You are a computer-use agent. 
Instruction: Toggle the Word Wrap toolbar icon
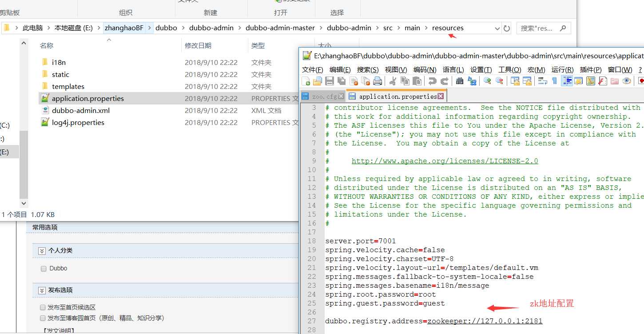[x=542, y=81]
